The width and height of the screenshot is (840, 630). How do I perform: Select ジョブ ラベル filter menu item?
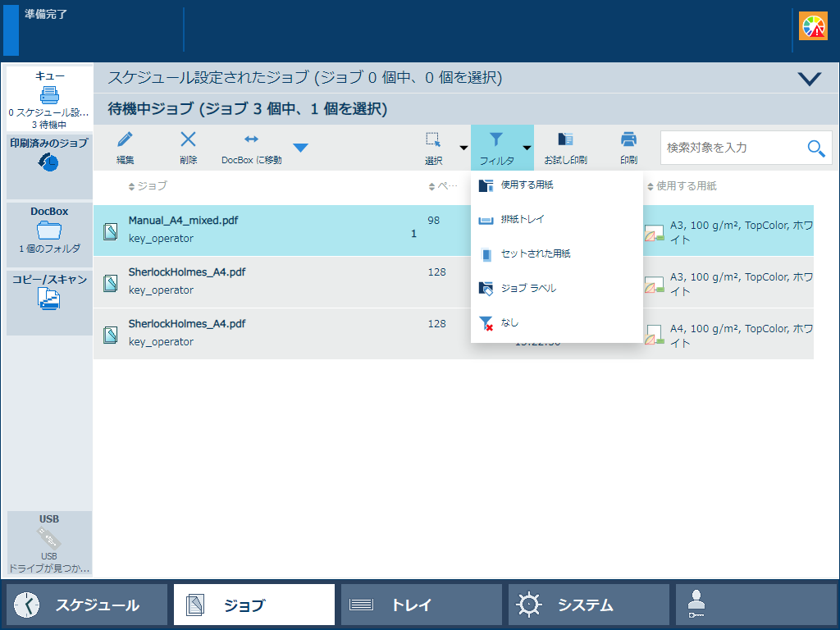click(557, 288)
